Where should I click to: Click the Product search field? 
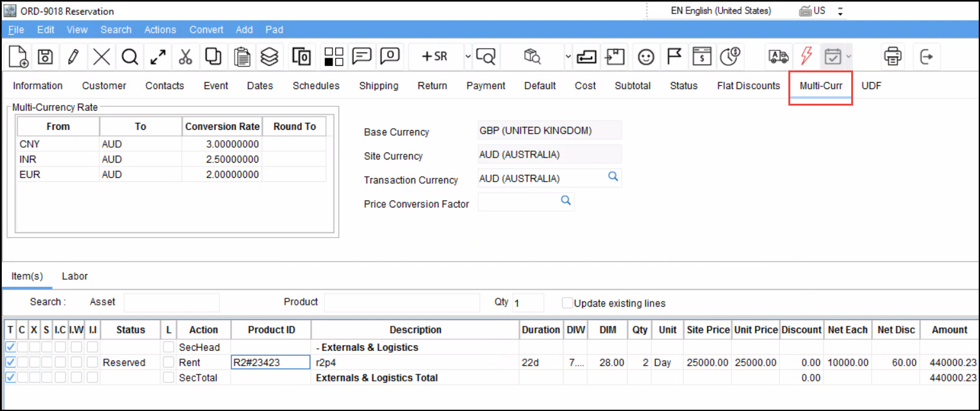402,302
